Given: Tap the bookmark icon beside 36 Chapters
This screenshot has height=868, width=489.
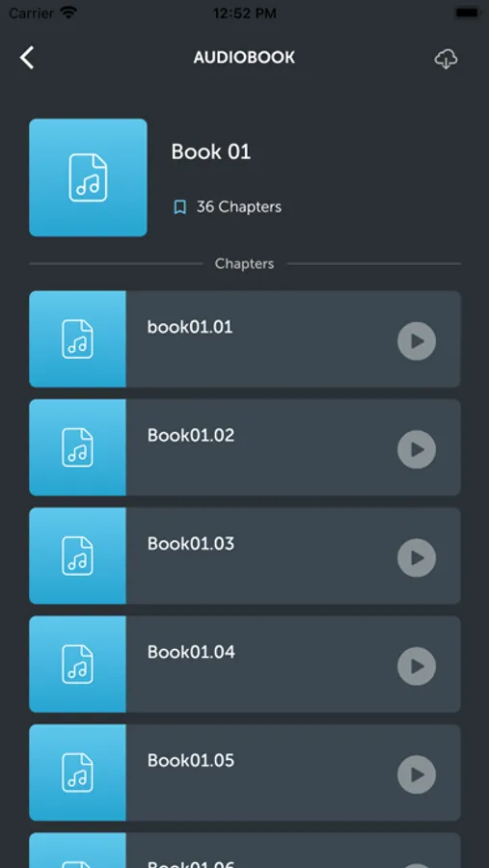Looking at the screenshot, I should click(x=180, y=207).
